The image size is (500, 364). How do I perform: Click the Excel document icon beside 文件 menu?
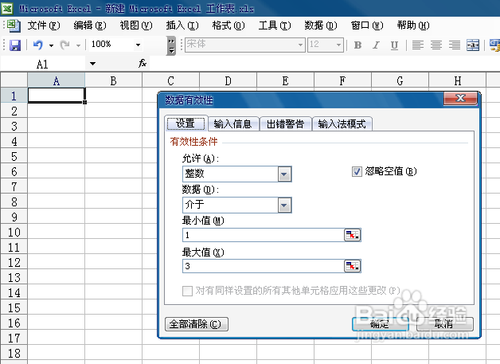(14, 26)
